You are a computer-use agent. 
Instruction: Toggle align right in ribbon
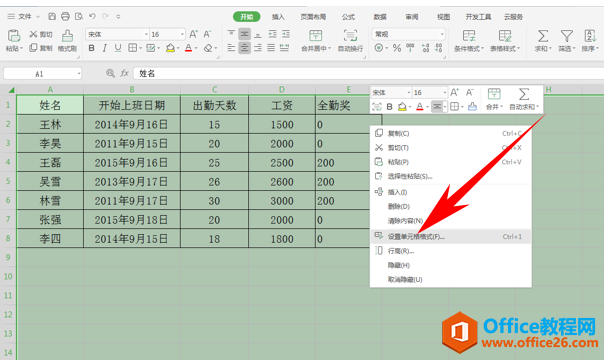(x=258, y=48)
